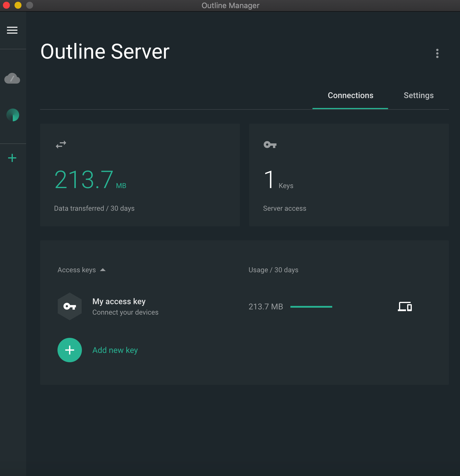
Task: Click the Add new key label
Action: coord(115,350)
